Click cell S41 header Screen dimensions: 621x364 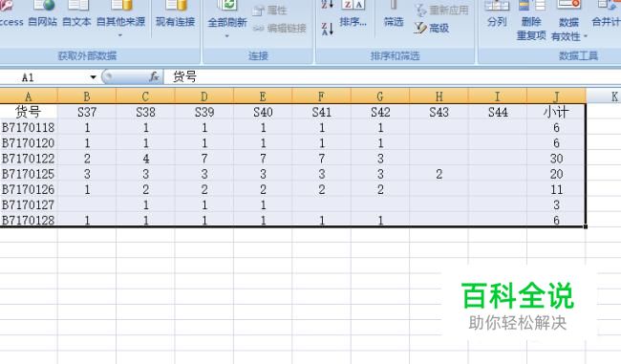(x=321, y=112)
